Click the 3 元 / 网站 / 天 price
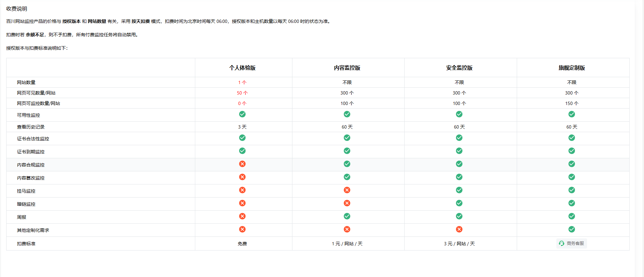Screen dimensions: 644x277 [x=459, y=244]
